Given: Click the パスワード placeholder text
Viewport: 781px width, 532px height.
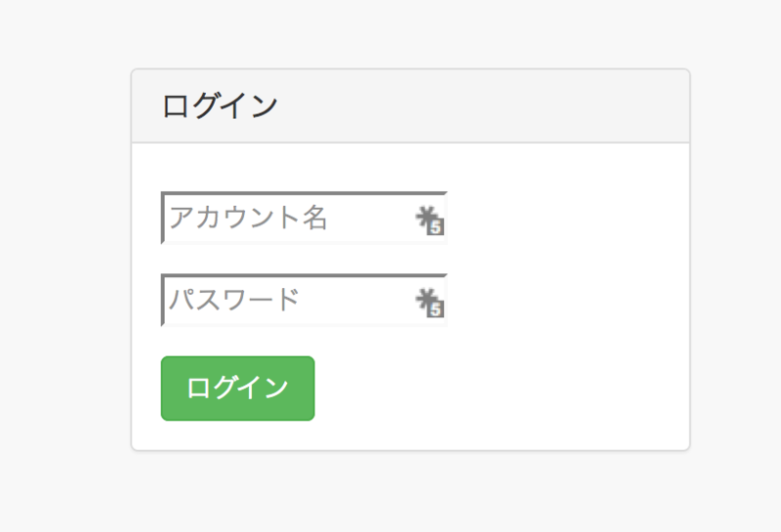Looking at the screenshot, I should click(x=234, y=300).
